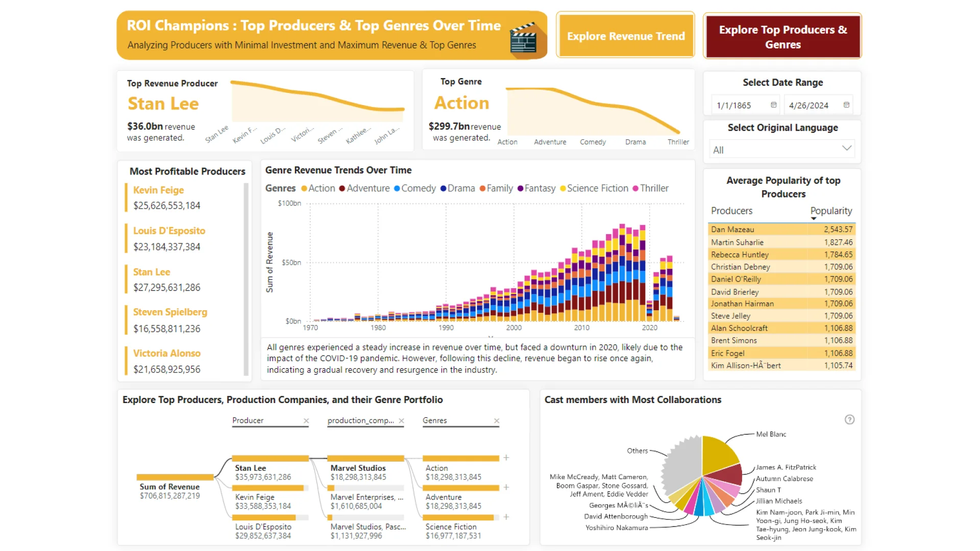Image resolution: width=980 pixels, height=551 pixels.
Task: Click Jillian Michaels pie label
Action: [779, 501]
